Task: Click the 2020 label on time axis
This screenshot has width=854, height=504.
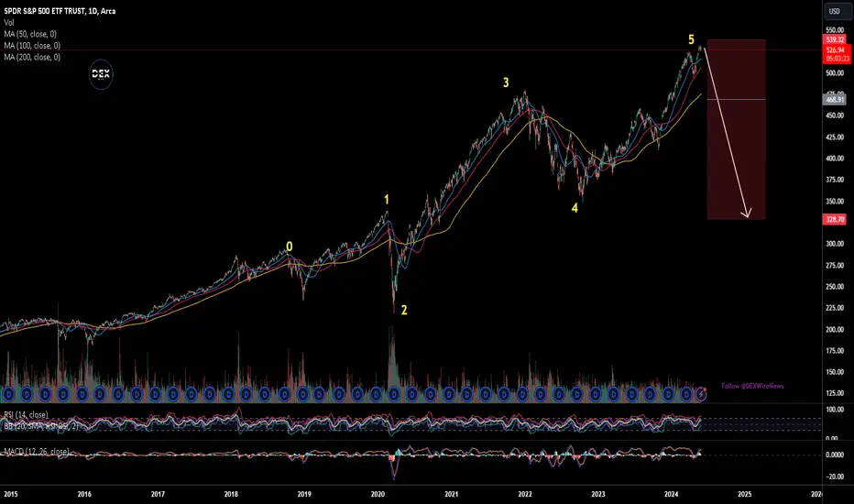Action: point(378,494)
